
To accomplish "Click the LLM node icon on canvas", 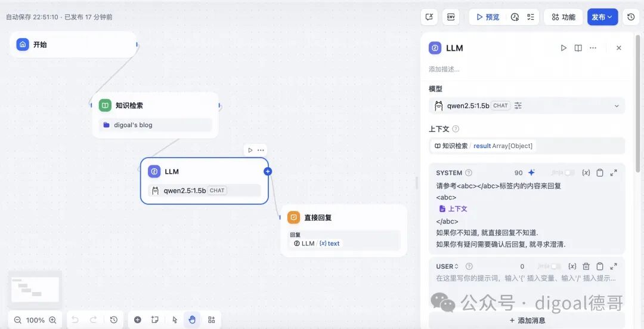I will (154, 171).
